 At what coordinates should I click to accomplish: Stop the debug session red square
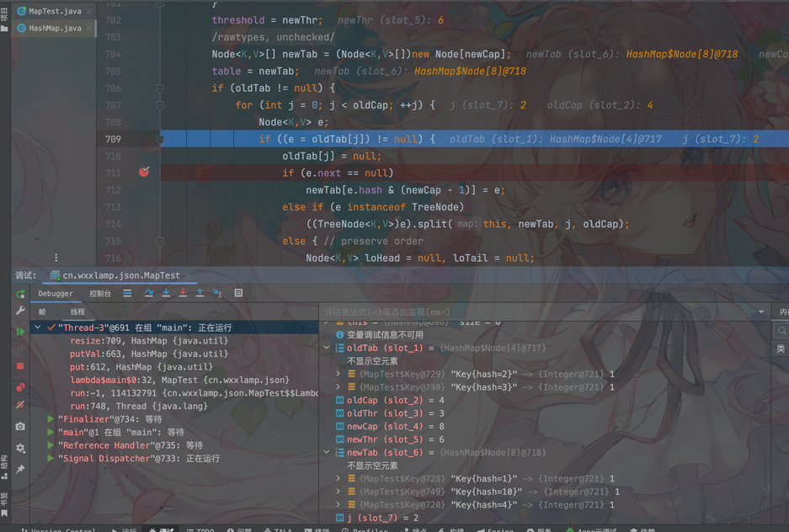[20, 366]
